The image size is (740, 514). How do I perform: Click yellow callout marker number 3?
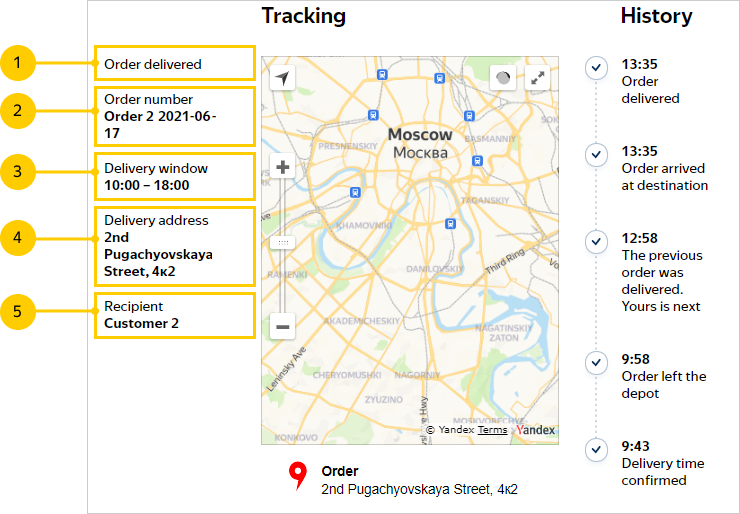click(x=18, y=172)
